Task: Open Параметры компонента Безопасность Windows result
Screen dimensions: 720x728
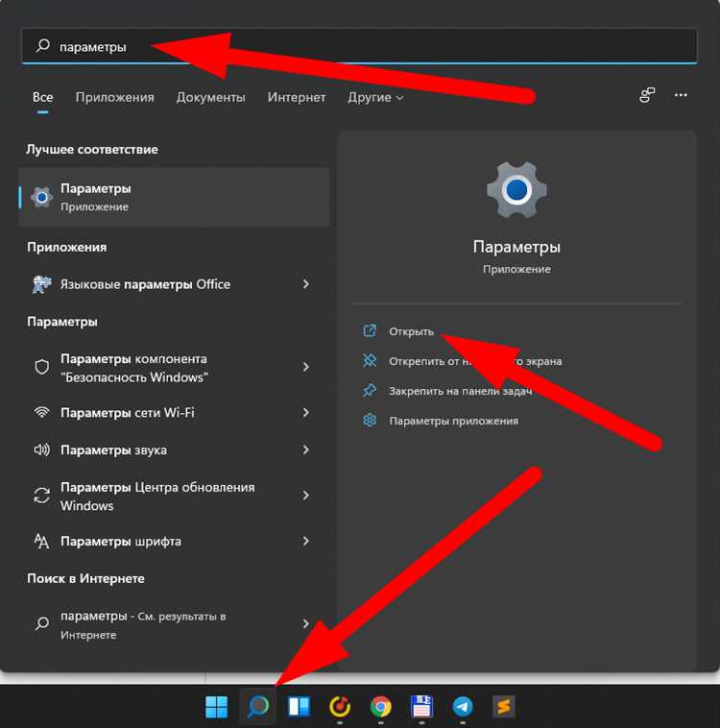Action: (x=172, y=367)
